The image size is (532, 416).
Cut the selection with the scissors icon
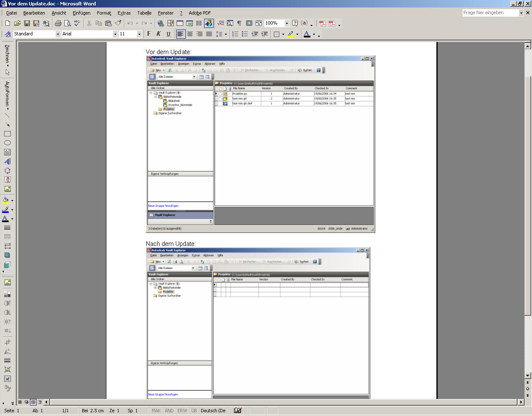(89, 23)
